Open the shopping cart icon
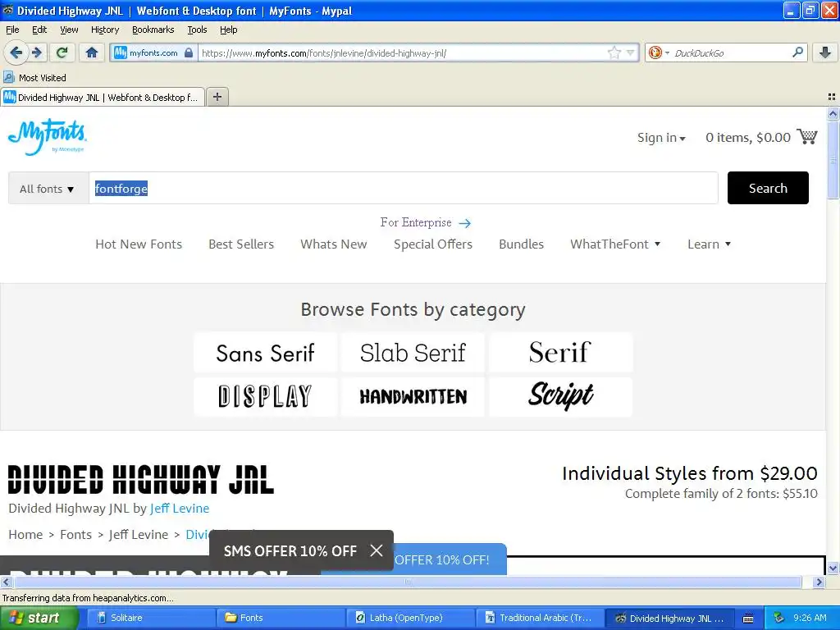Viewport: 840px width, 630px height. click(x=807, y=137)
